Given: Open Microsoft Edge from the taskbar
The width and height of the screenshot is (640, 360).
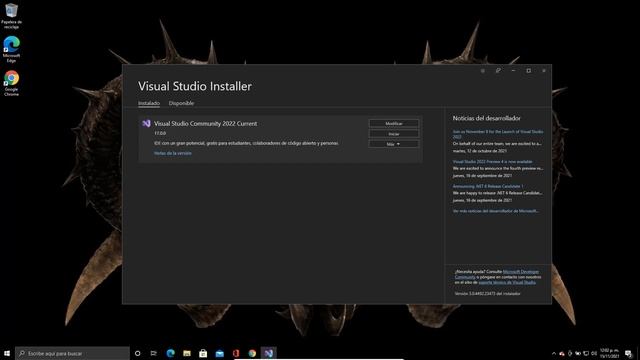Looking at the screenshot, I should pyautogui.click(x=171, y=353).
